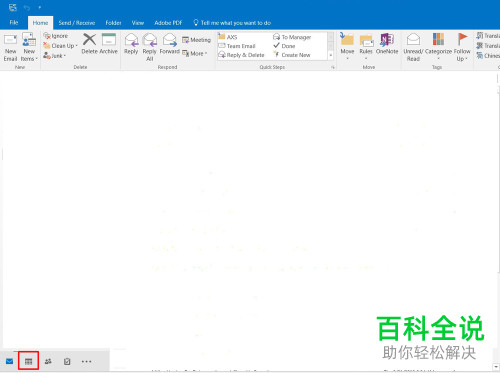Open the New Items dropdown
The width and height of the screenshot is (500, 373).
pyautogui.click(x=29, y=47)
